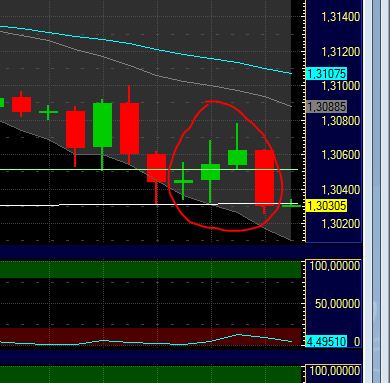Click the 1,30800 price axis value
Screen dimensions: 390x383
pos(340,120)
